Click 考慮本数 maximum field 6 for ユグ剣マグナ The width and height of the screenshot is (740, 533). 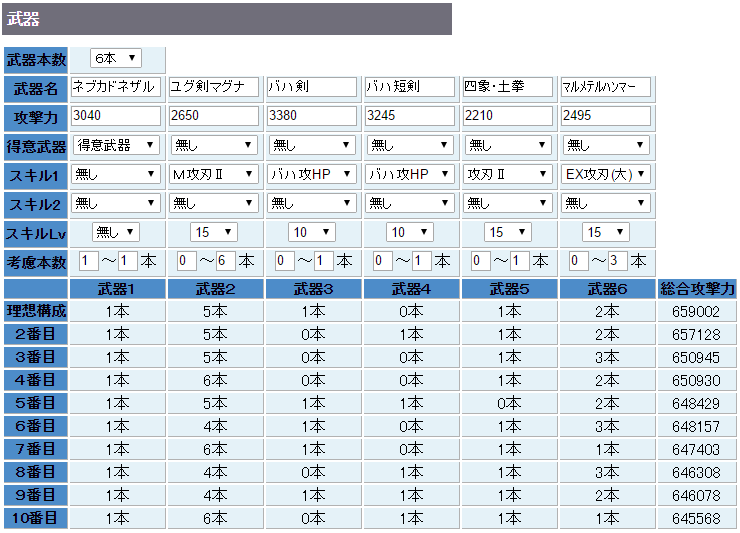click(x=225, y=261)
